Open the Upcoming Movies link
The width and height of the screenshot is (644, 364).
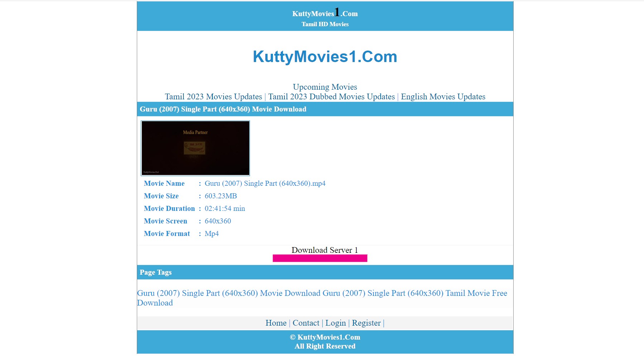pyautogui.click(x=325, y=87)
